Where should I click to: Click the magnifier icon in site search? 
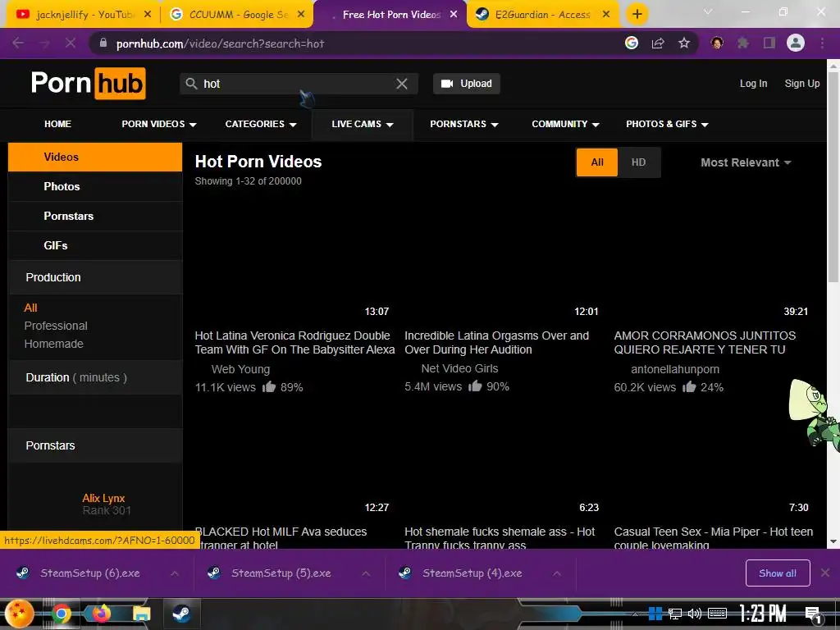pos(191,84)
